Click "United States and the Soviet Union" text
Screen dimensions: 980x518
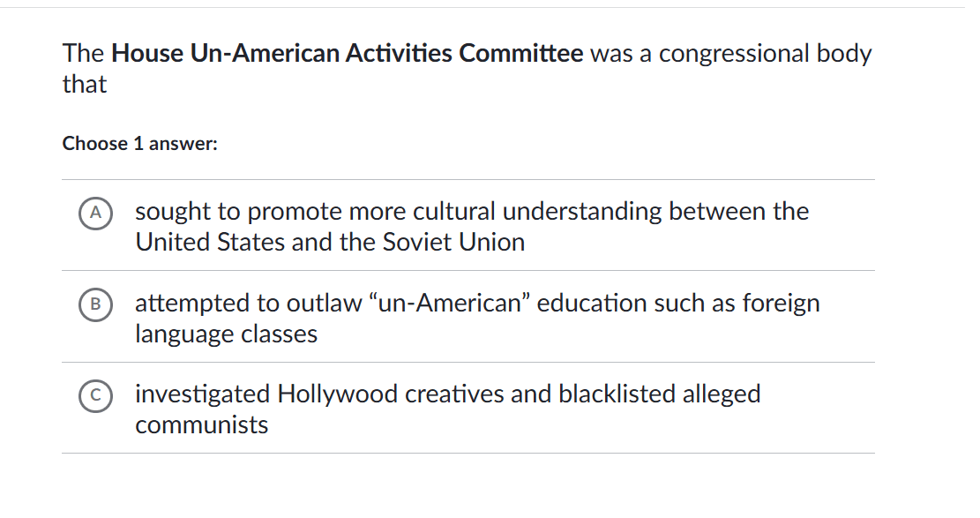coord(330,243)
